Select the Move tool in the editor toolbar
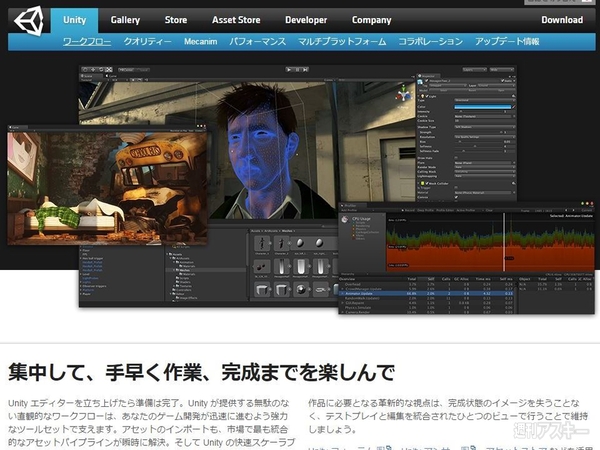600x450 pixels. pos(93,70)
